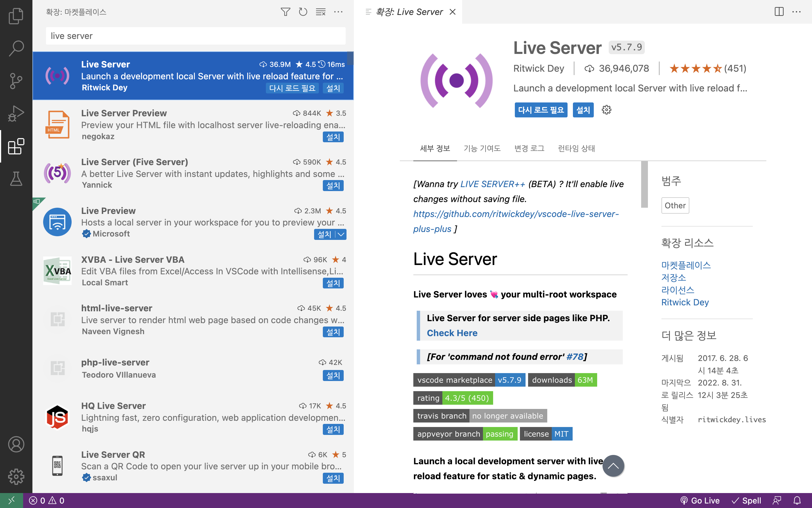Close the 확장: Live Server tab
The image size is (812, 508).
(452, 12)
